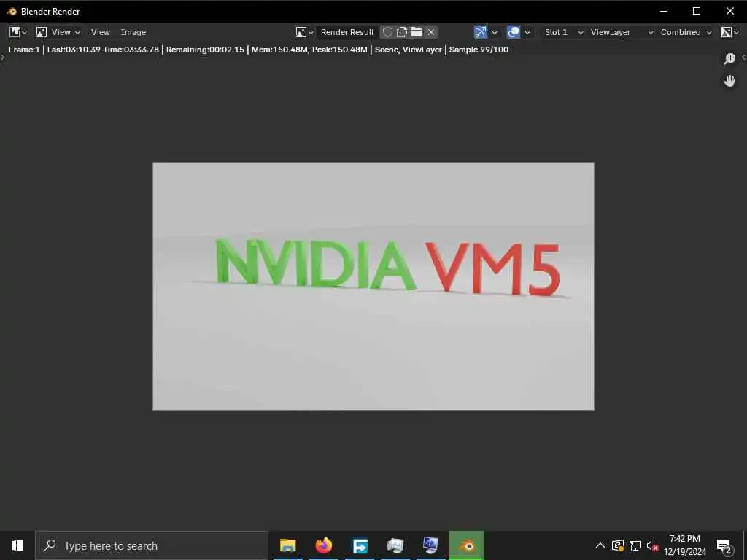Click the rendered NVIDIA VM5 image

coord(373,286)
